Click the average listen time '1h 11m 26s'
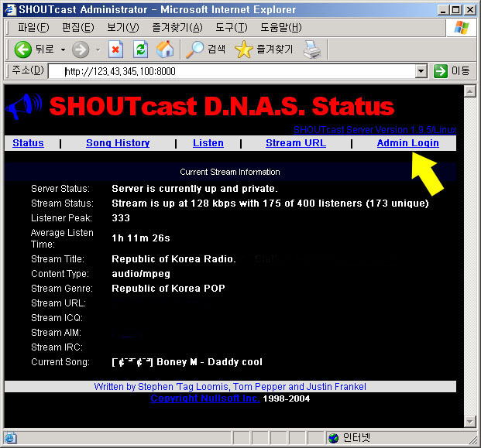The height and width of the screenshot is (448, 481). (x=141, y=238)
